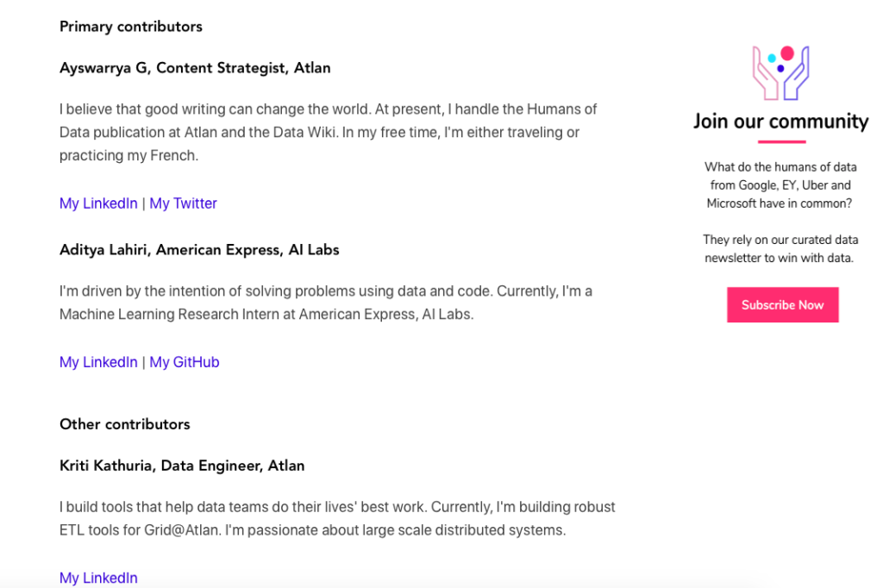The width and height of the screenshot is (883, 588).
Task: Open Aditya Lahiri's My LinkedIn link
Action: [x=98, y=362]
